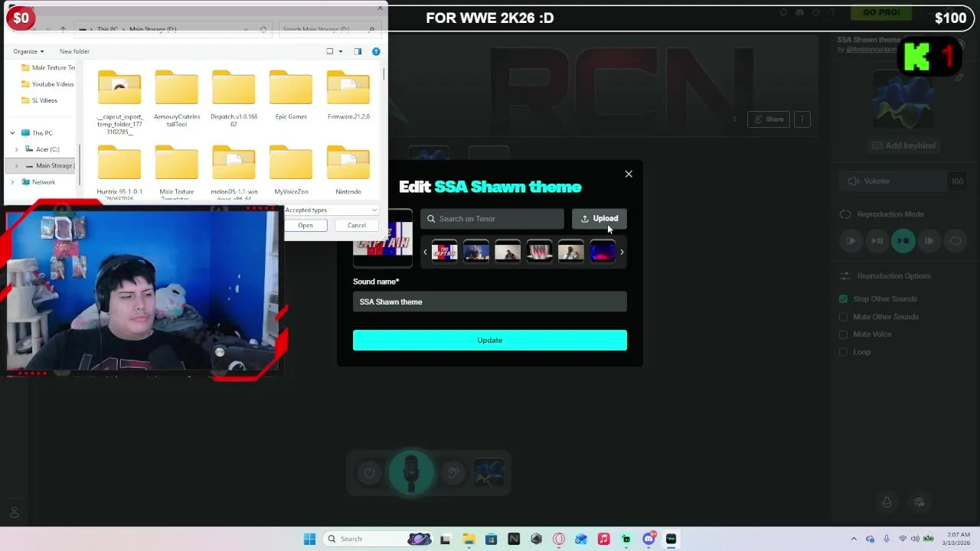Screen dimensions: 980x551
Task: Select the Huntrix-95-1-0-1 folder
Action: [119, 173]
